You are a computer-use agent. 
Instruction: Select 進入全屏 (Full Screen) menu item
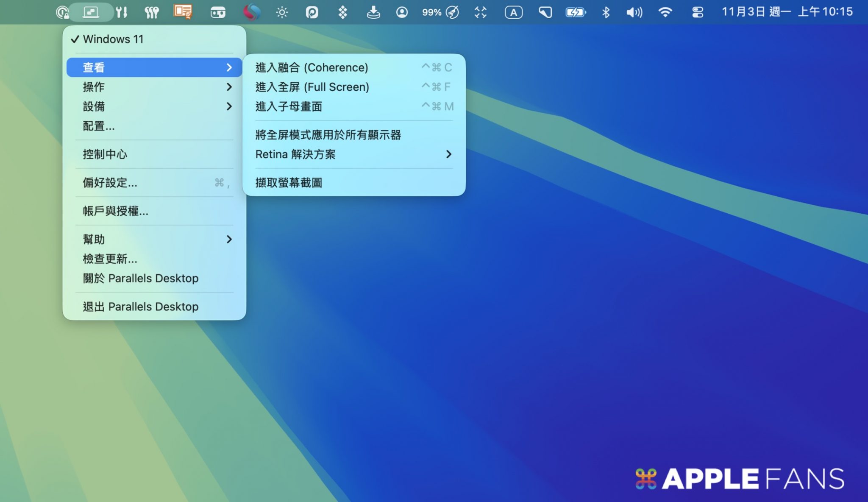pos(312,87)
